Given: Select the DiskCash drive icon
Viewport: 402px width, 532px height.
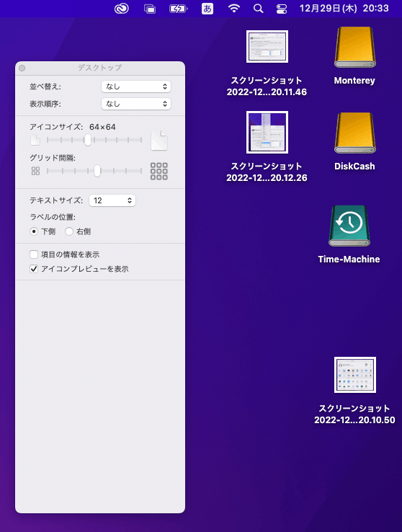Looking at the screenshot, I should [x=355, y=133].
